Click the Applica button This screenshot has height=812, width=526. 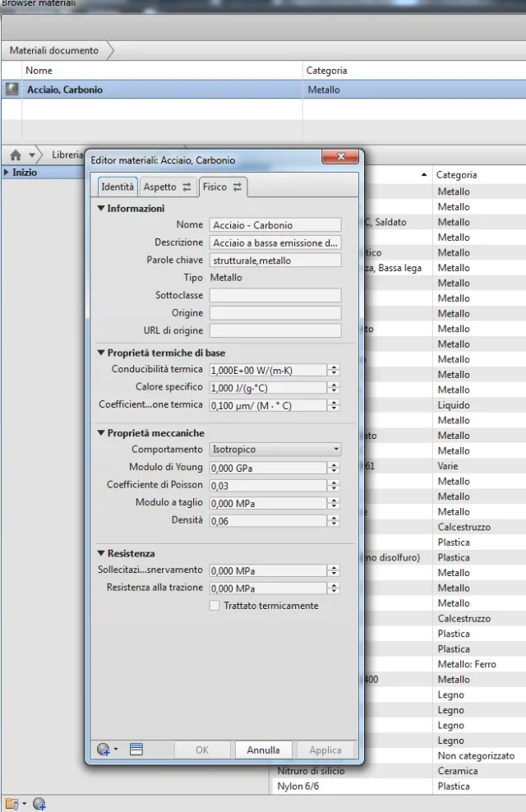click(325, 750)
